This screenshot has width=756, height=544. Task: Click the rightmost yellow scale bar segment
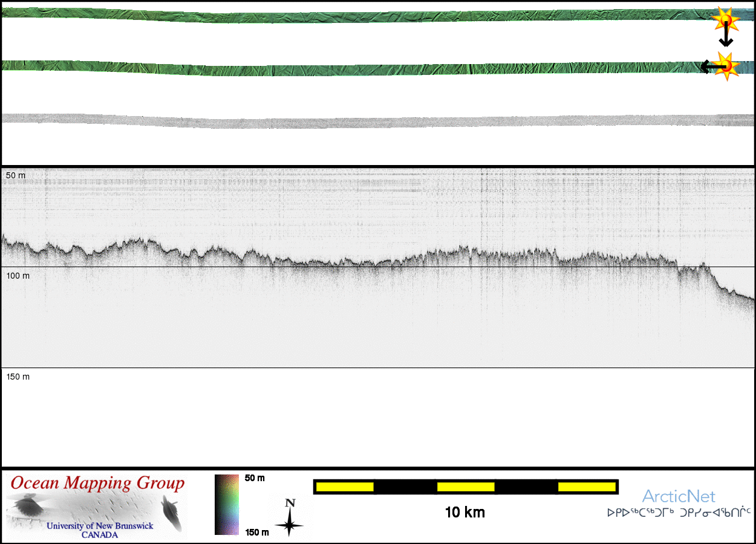tap(586, 487)
